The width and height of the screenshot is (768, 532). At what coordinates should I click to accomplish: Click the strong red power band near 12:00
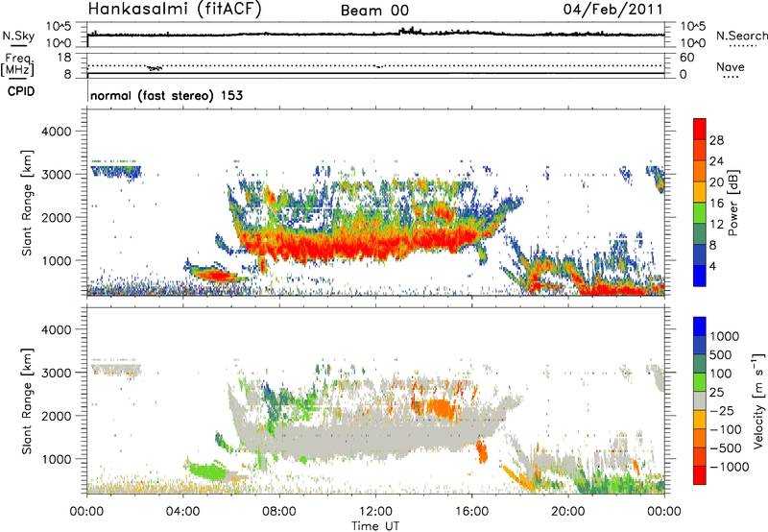click(x=375, y=245)
